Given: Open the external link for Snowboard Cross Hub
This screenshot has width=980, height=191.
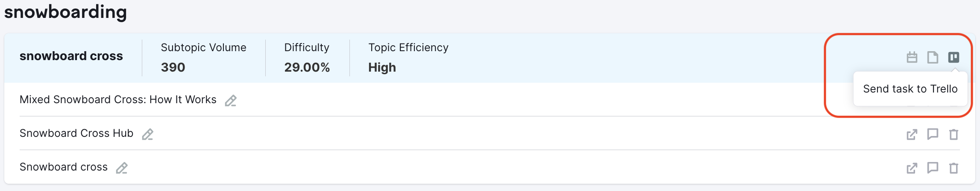Looking at the screenshot, I should click(x=912, y=134).
